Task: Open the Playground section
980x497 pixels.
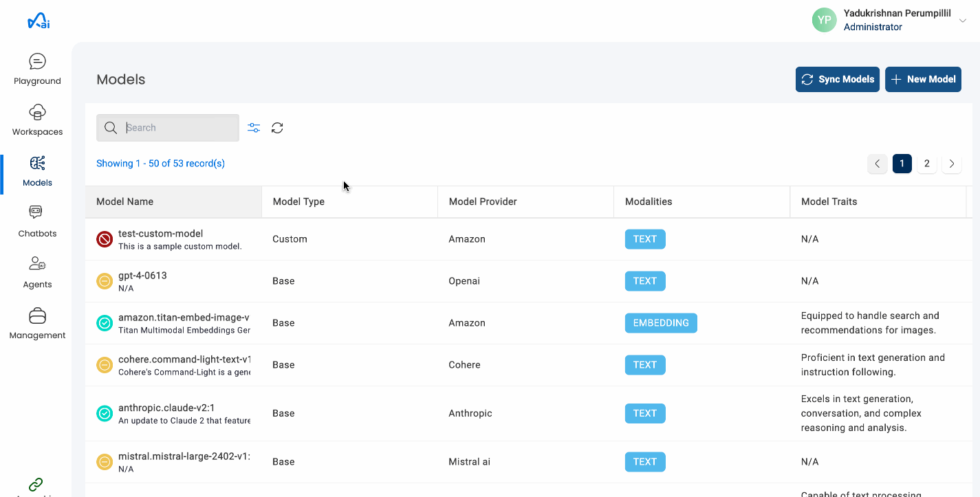Action: (x=37, y=69)
